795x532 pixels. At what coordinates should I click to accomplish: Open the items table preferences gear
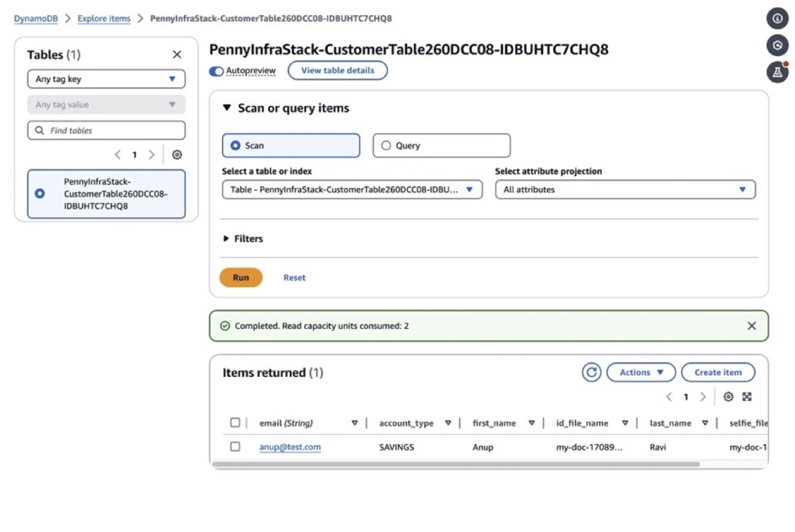coord(728,396)
